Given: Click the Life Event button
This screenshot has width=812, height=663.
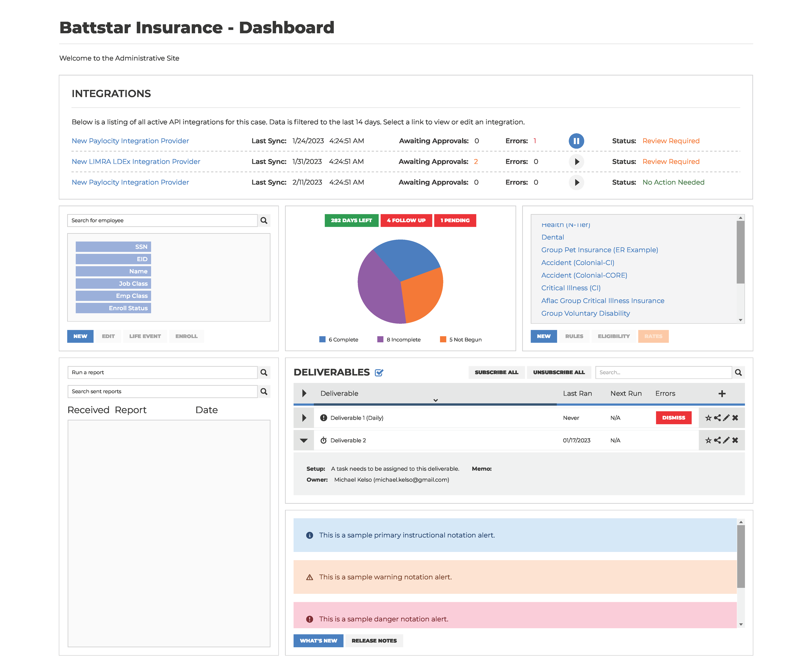Looking at the screenshot, I should [145, 337].
